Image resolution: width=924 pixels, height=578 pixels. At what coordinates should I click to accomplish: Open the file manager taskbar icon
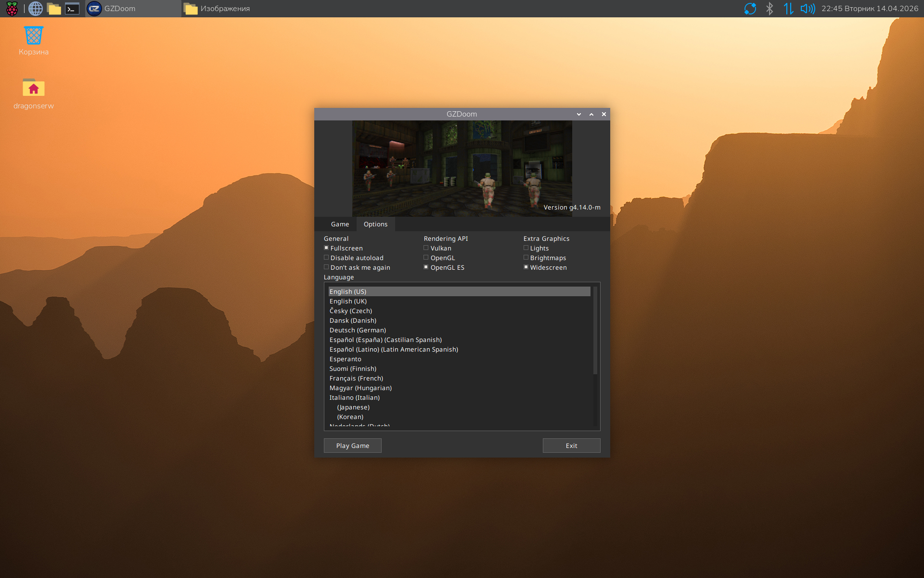[54, 9]
